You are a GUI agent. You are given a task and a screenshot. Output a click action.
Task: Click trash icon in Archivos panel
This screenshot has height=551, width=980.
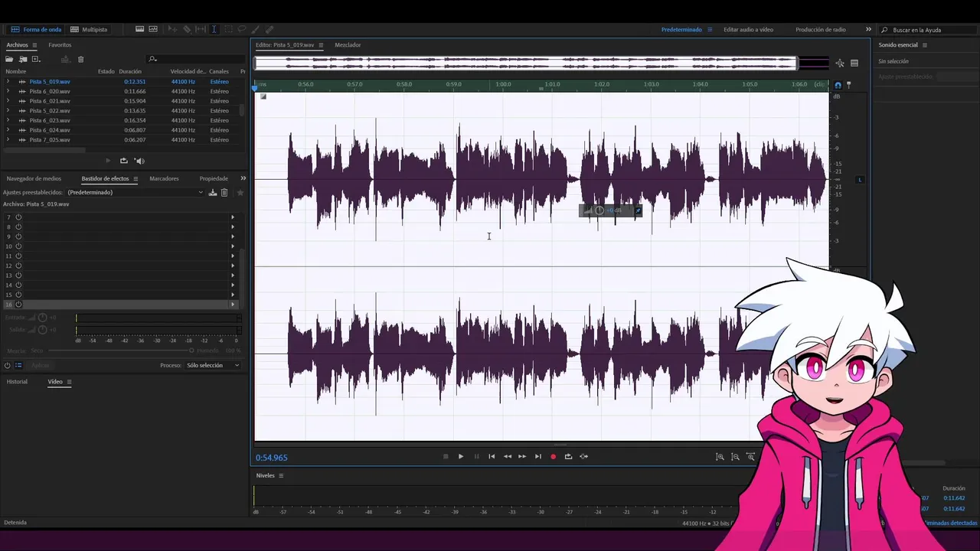tap(80, 59)
